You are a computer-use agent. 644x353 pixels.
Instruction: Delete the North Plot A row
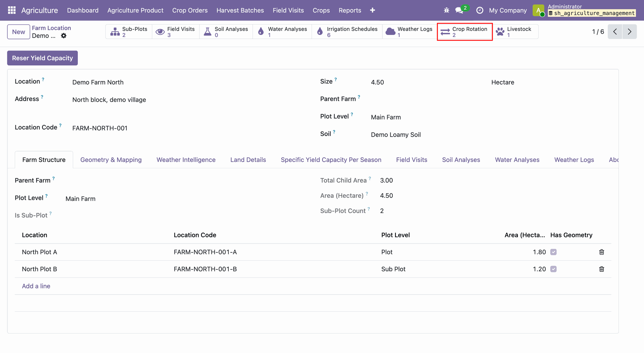601,252
